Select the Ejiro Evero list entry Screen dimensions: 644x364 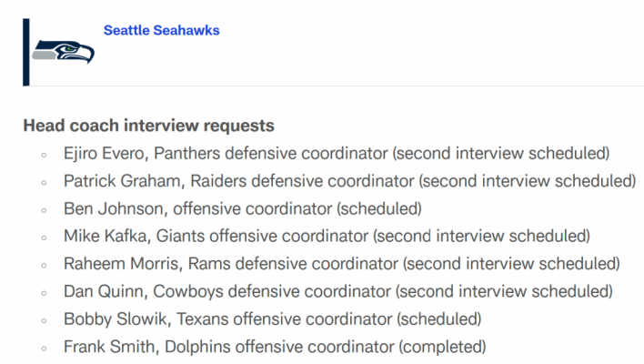pyautogui.click(x=337, y=153)
